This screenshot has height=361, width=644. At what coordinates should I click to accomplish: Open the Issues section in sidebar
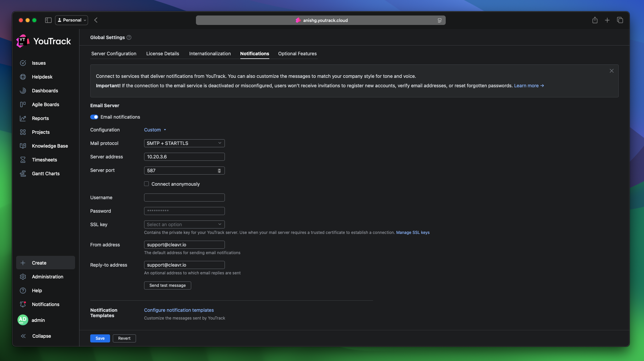39,63
